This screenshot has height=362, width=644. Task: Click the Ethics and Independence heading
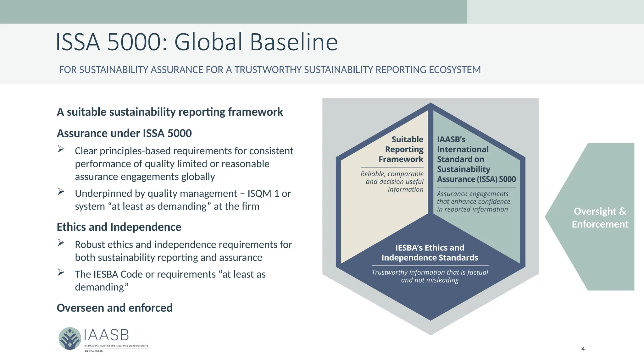click(x=119, y=227)
